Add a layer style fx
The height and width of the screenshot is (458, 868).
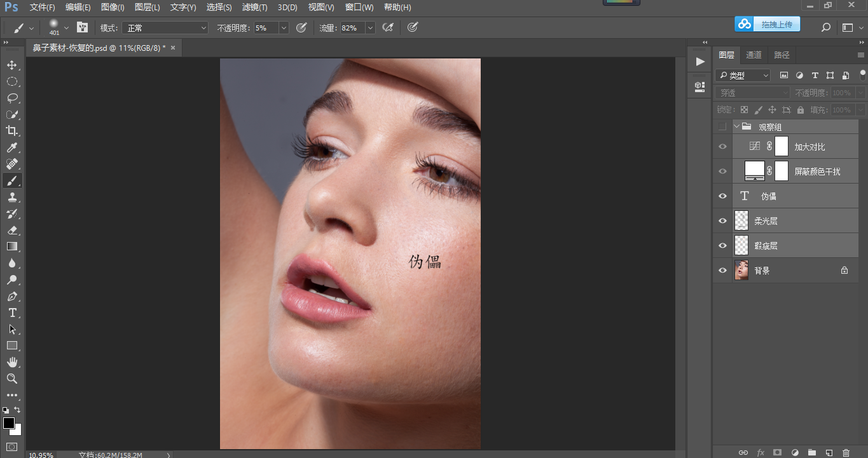point(760,452)
